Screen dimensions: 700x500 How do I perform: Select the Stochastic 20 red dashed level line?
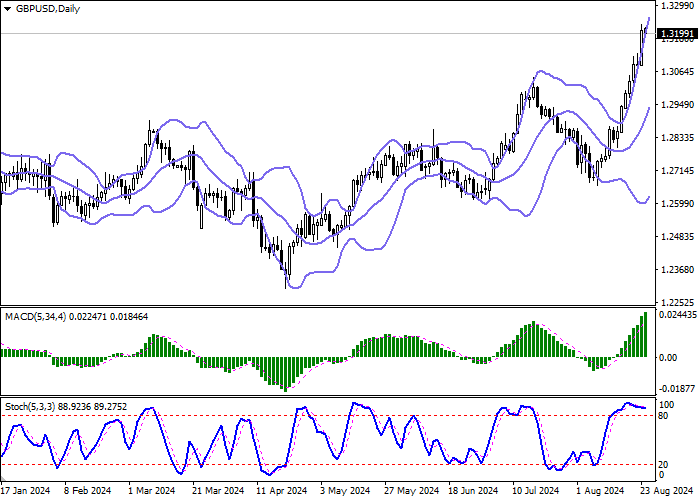pyautogui.click(x=328, y=464)
